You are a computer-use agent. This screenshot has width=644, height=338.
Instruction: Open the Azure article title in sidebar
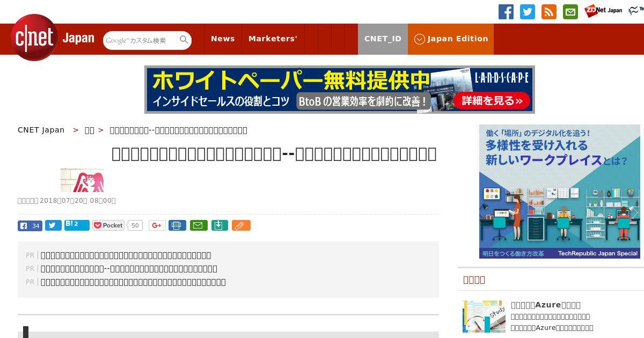[x=546, y=305]
